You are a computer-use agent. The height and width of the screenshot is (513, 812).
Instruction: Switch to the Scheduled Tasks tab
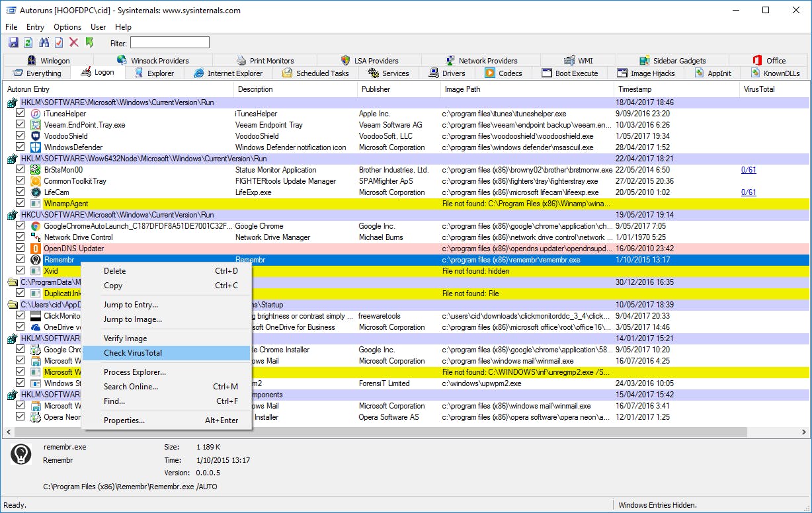(x=315, y=73)
